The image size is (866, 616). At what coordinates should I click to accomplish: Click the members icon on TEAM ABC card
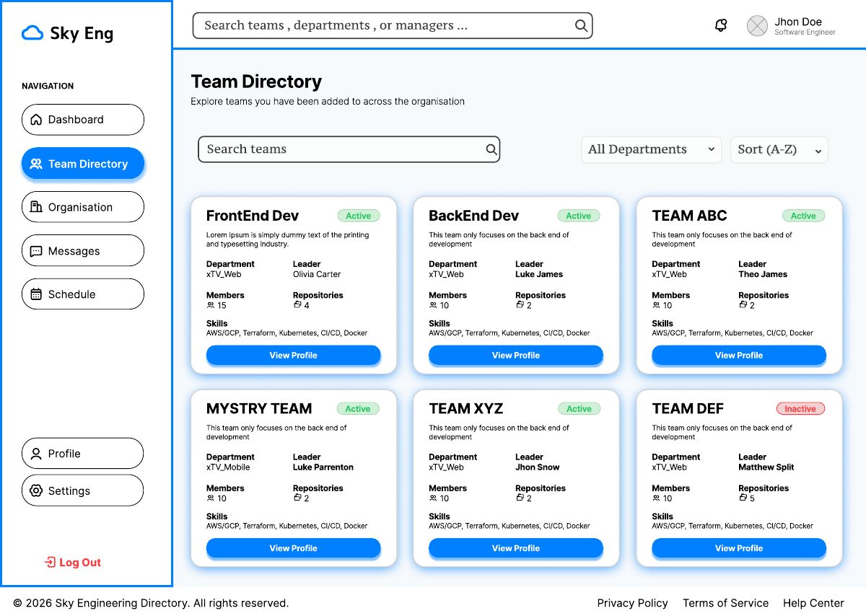coord(656,305)
